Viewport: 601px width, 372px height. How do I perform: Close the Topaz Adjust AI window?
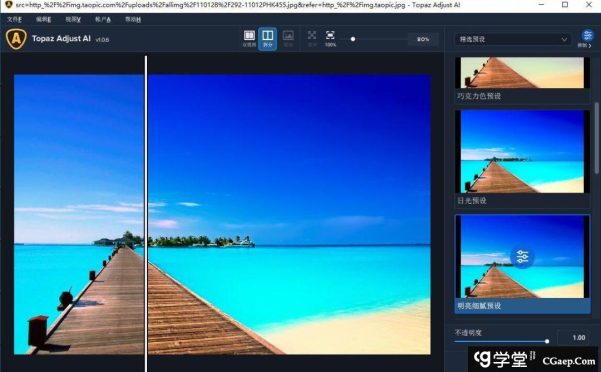[589, 5]
